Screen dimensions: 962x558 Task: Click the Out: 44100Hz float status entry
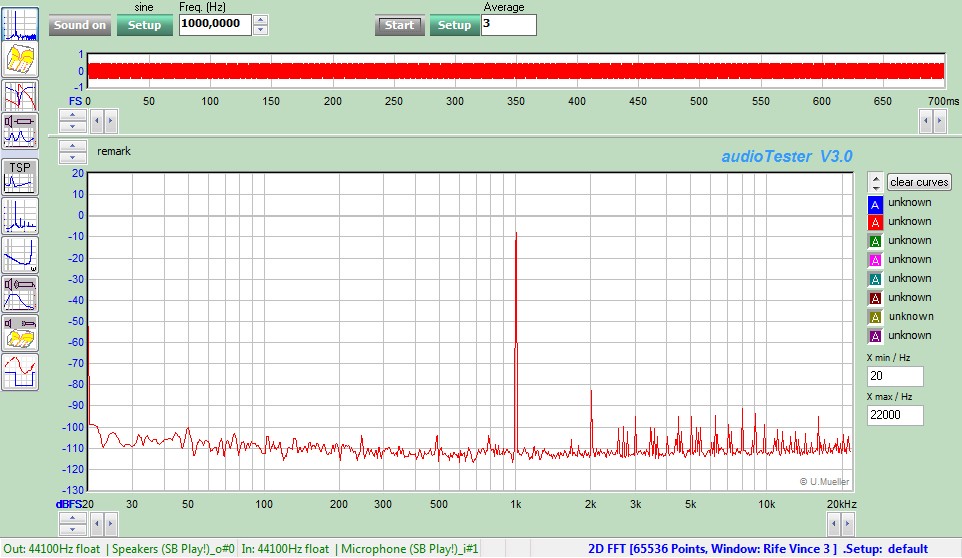[x=52, y=549]
